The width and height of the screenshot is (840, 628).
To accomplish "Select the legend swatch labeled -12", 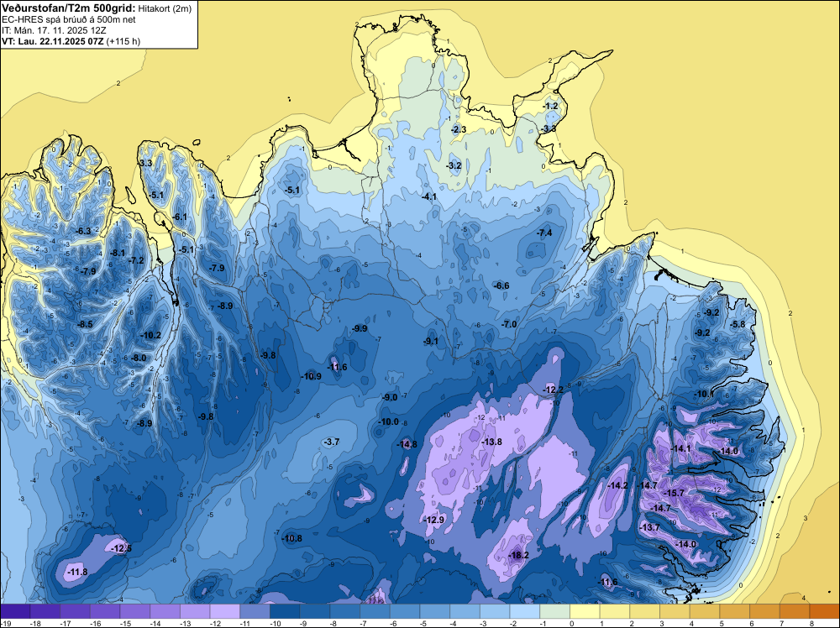I will click(225, 611).
